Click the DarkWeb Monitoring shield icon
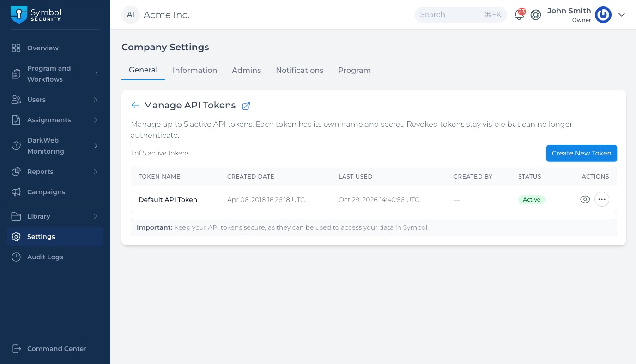Screen dimensions: 636x364 coord(16,146)
